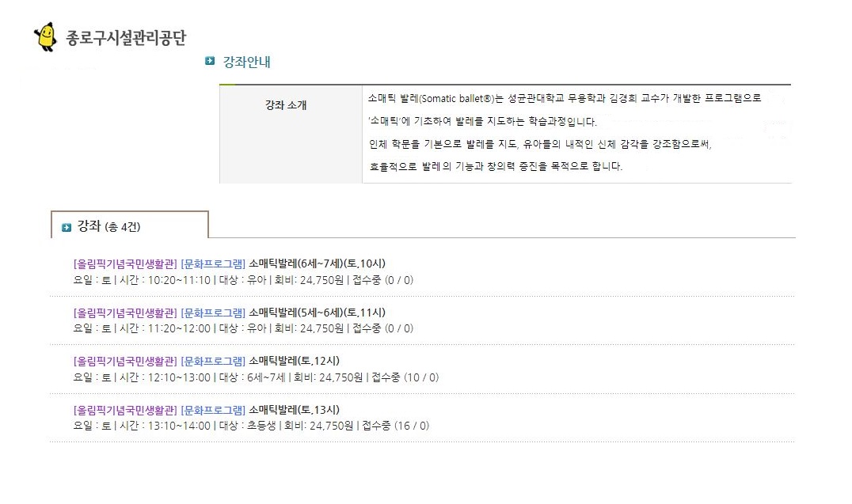This screenshot has width=852, height=504.
Task: Click the 접수중 (16 / 0) status text
Action: tap(395, 426)
